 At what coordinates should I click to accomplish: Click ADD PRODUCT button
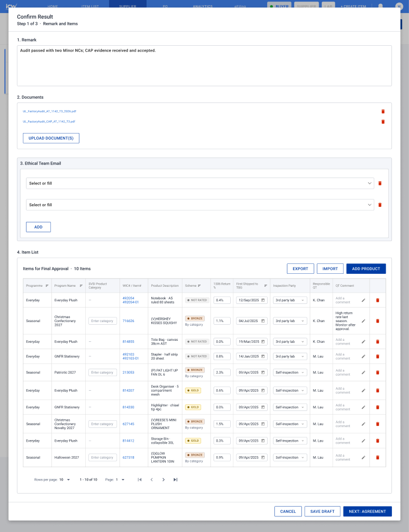point(366,269)
